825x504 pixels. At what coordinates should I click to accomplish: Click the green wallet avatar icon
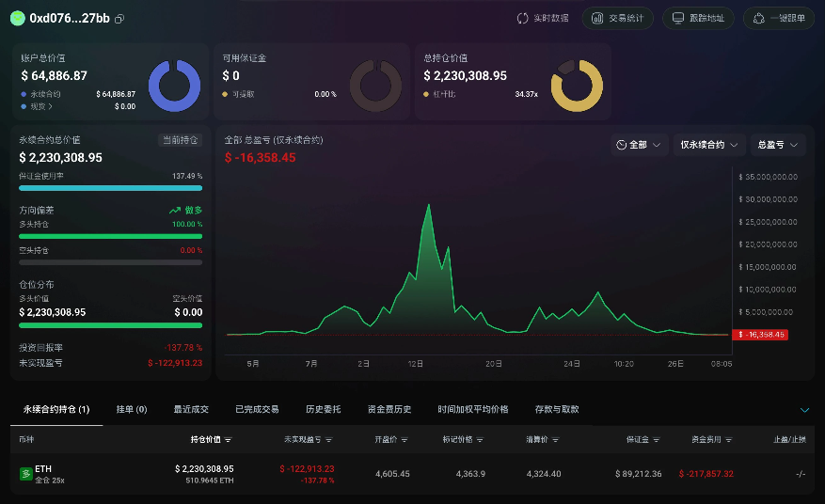(17, 18)
